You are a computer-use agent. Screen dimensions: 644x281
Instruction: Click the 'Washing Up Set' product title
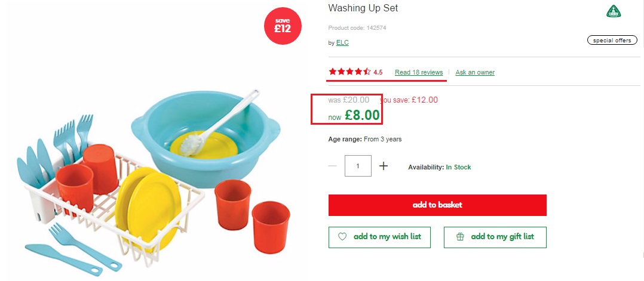363,8
